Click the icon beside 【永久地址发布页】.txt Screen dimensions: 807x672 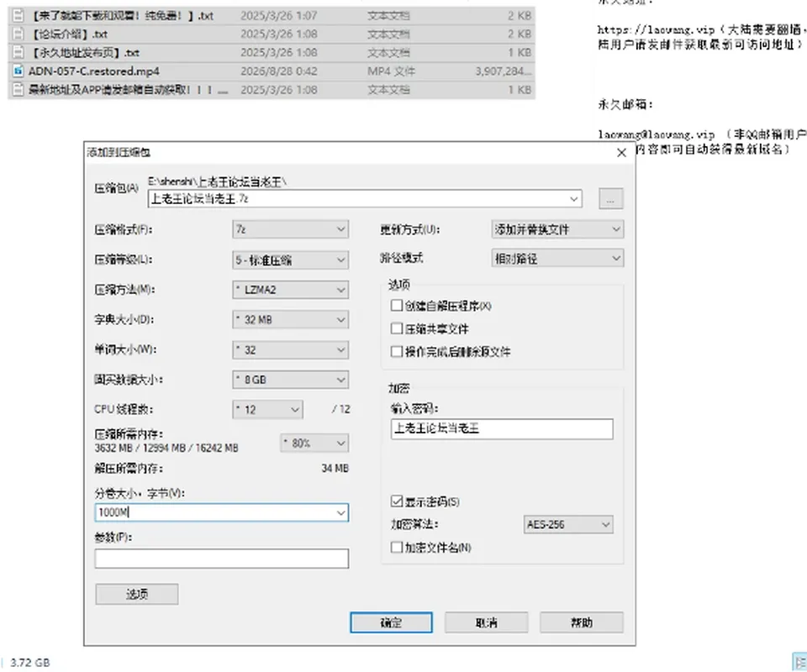click(x=18, y=52)
